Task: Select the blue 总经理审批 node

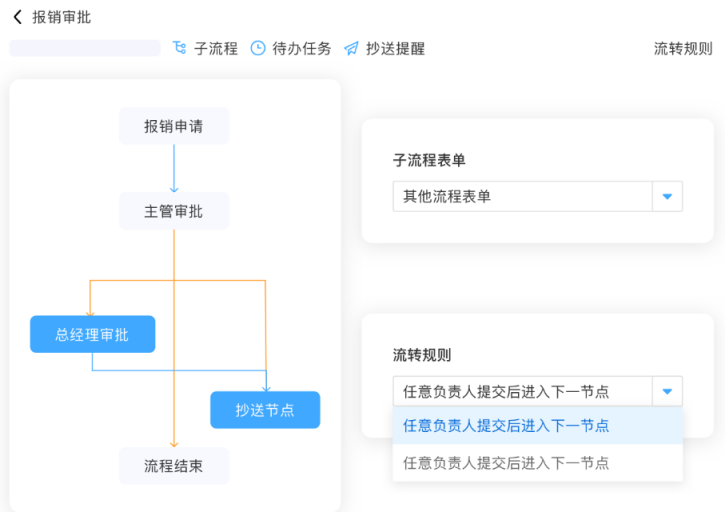Action: [92, 334]
